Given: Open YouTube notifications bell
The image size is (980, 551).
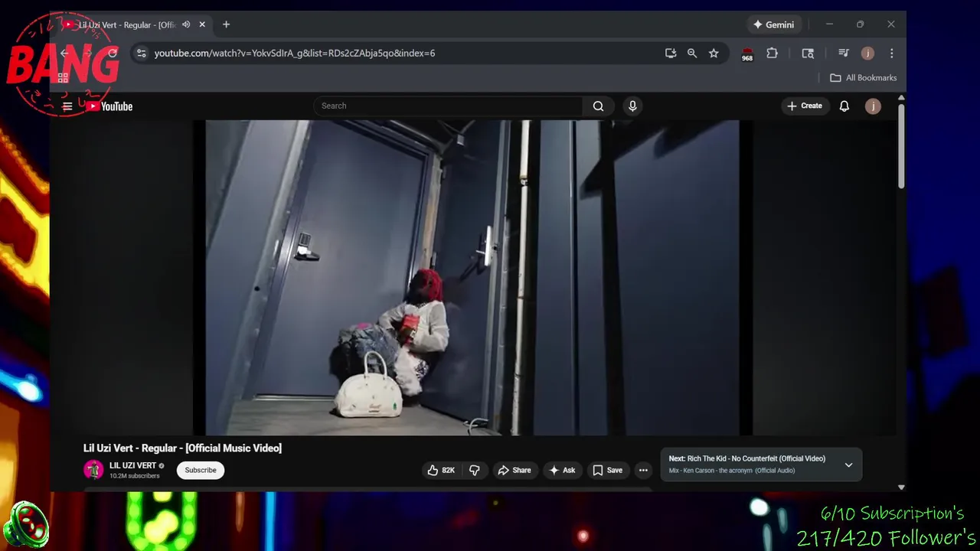Looking at the screenshot, I should 844,106.
